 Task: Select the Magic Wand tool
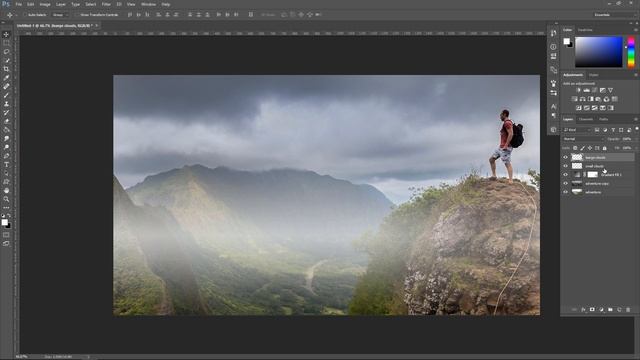tap(6, 60)
